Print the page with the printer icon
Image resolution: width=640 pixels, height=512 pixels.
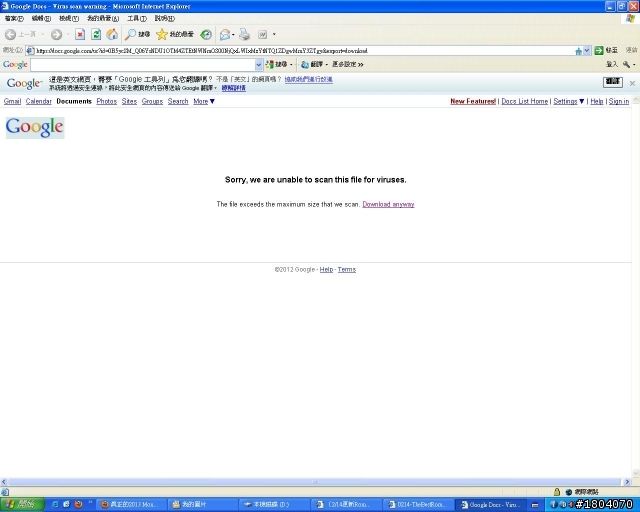(x=244, y=35)
